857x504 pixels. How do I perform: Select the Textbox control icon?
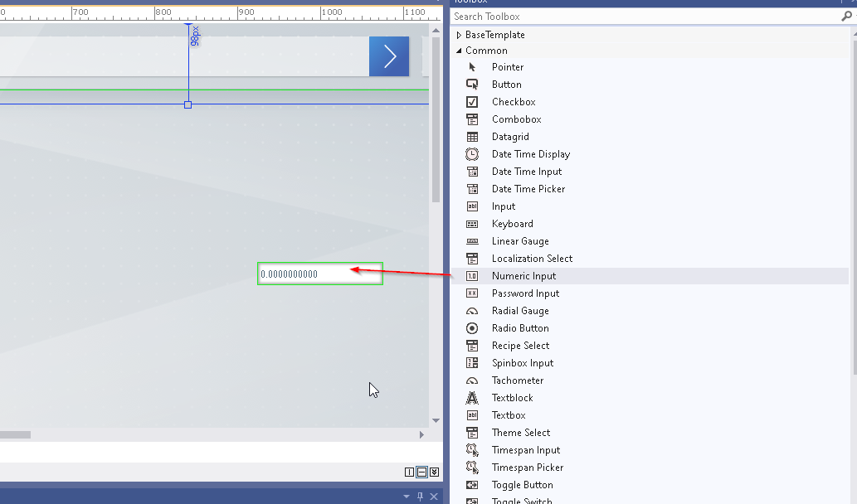point(472,415)
